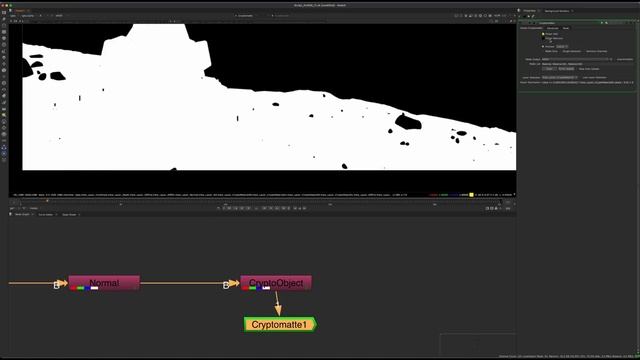The width and height of the screenshot is (640, 360).
Task: Click the Matte List text field
Action: pyautogui.click(x=588, y=64)
